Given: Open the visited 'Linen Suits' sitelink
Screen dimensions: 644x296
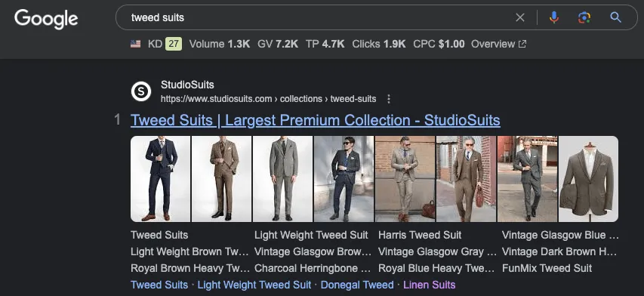Looking at the screenshot, I should coord(429,285).
